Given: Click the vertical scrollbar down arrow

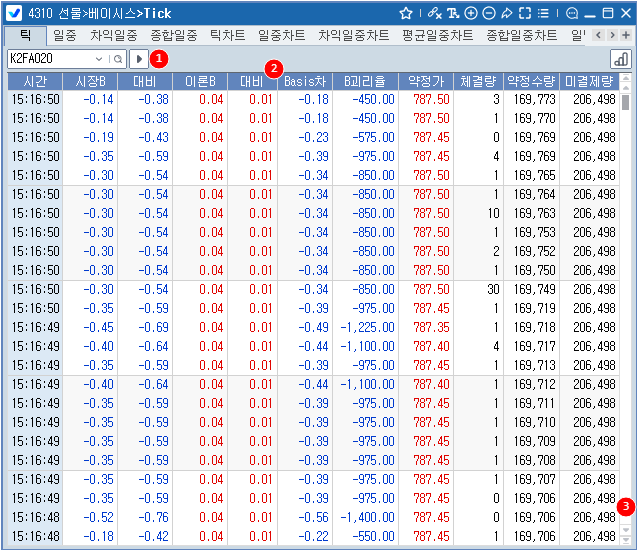Looking at the screenshot, I should (x=625, y=537).
